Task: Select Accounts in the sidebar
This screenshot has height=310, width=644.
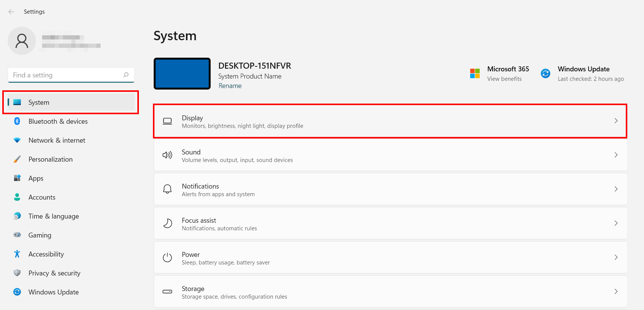Action: (x=42, y=197)
